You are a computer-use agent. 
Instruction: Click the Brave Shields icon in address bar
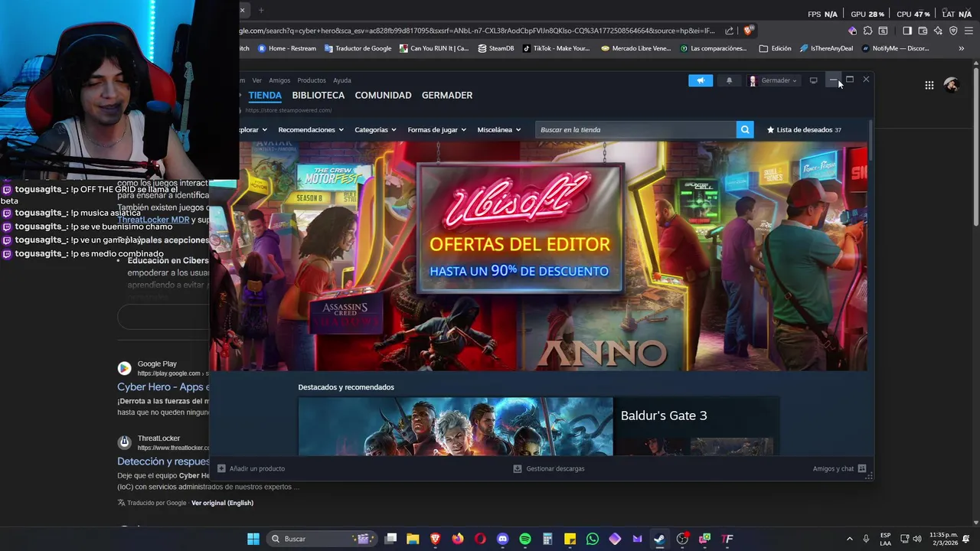748,31
